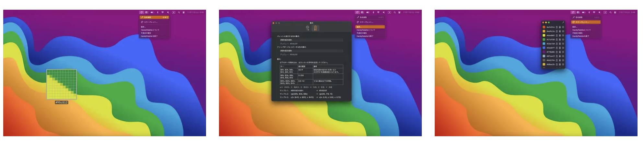
Task: Choose highlighted カラーパレット... in right screenshot menu
Action: click(x=586, y=22)
